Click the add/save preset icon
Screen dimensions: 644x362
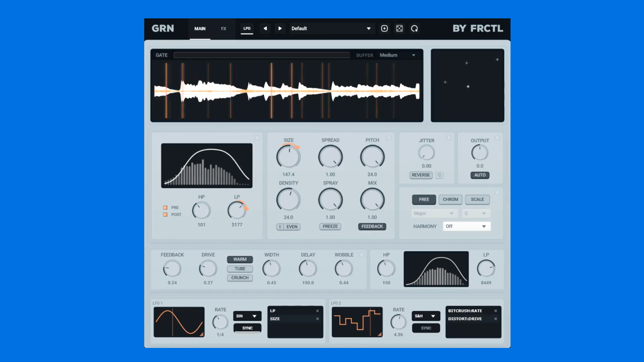(x=384, y=28)
